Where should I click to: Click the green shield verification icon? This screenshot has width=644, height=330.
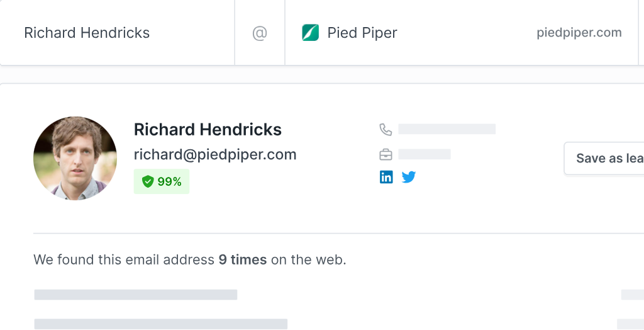pyautogui.click(x=148, y=181)
